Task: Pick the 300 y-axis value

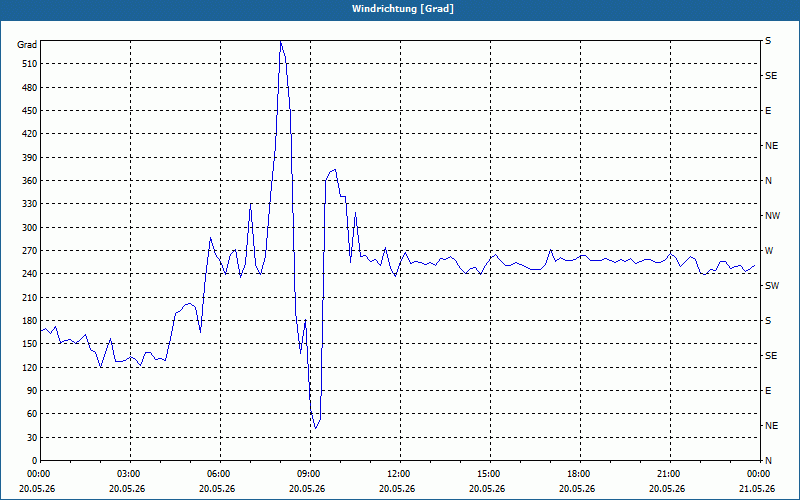Action: coord(30,228)
